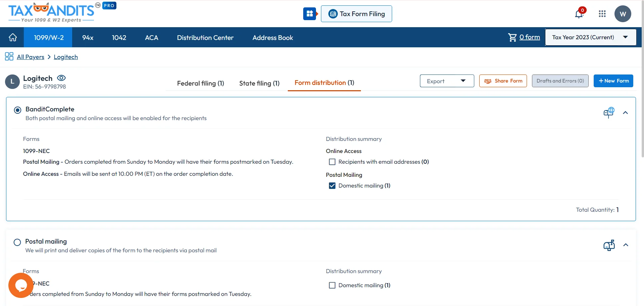
Task: Click the Postal mailing mailbox icon
Action: click(x=609, y=245)
